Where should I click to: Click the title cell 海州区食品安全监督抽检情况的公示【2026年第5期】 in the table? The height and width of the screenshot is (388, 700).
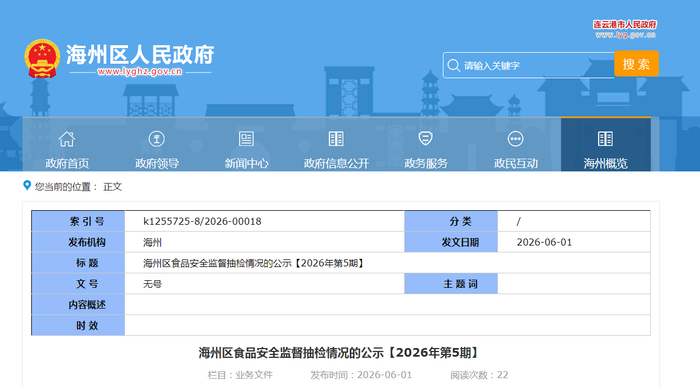click(x=254, y=263)
